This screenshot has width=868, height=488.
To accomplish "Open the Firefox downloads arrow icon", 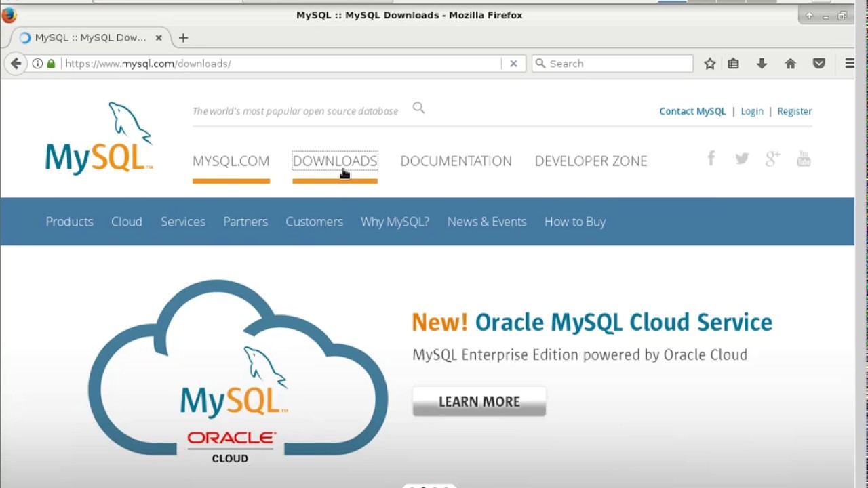I will coord(762,64).
